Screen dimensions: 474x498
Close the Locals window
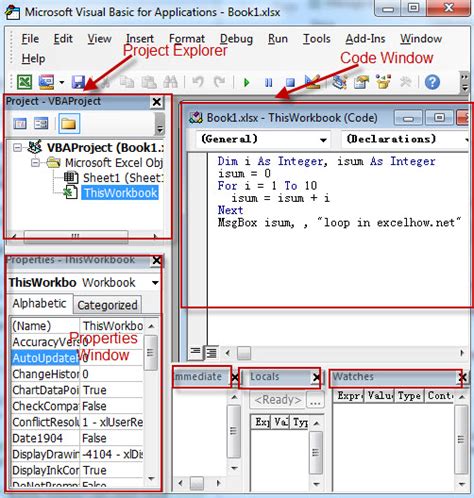click(316, 377)
